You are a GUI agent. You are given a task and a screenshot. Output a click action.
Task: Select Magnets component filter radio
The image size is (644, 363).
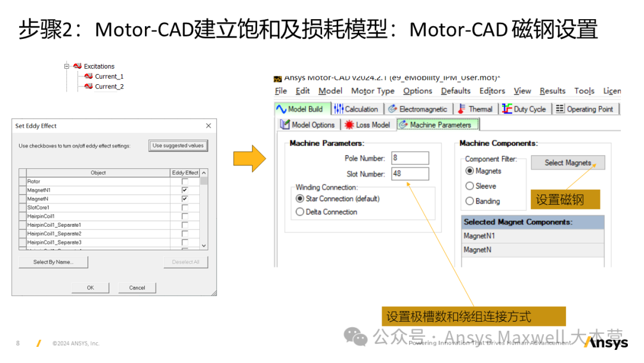click(x=469, y=171)
